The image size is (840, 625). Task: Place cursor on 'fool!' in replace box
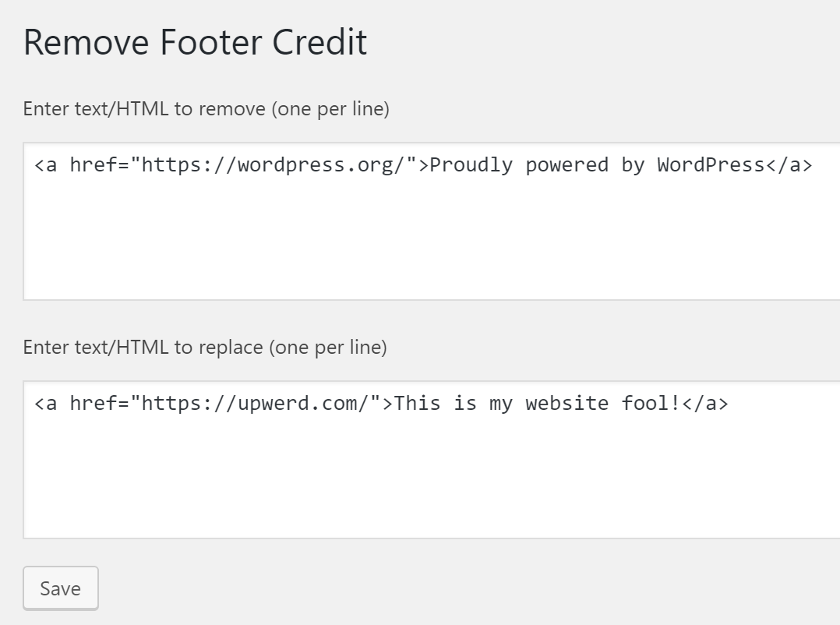[x=651, y=403]
